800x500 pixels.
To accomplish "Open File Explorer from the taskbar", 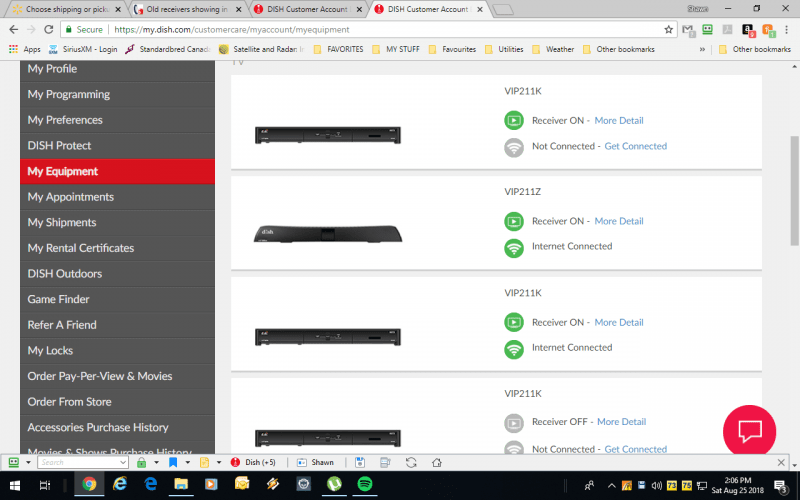I will point(181,484).
